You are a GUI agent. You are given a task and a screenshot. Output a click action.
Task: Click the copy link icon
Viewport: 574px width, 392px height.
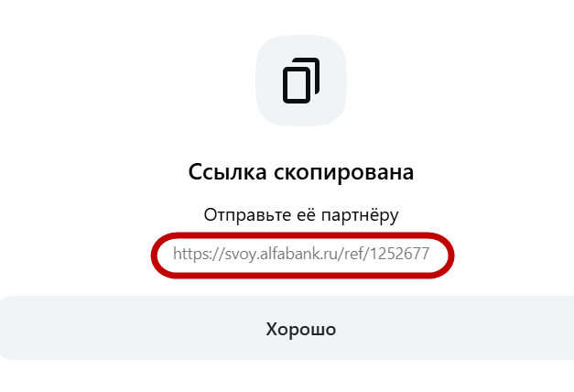tap(301, 81)
